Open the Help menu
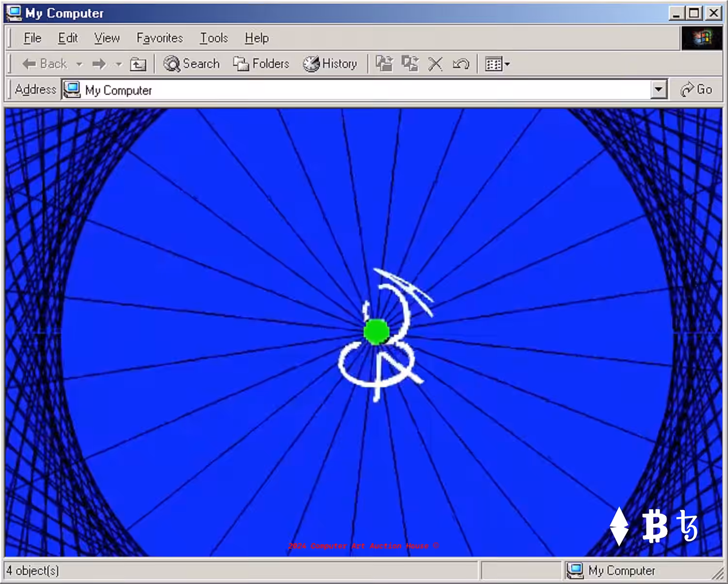The width and height of the screenshot is (728, 584). 257,38
